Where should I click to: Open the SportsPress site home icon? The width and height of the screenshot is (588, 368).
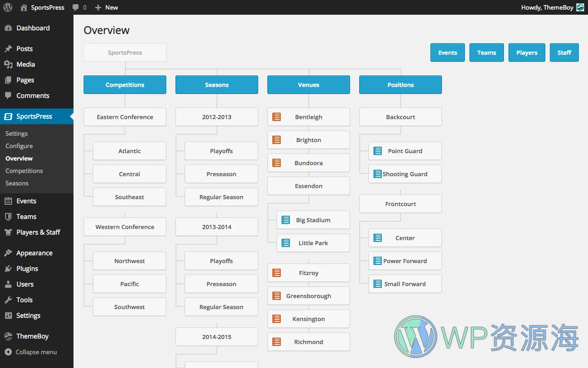coord(23,7)
